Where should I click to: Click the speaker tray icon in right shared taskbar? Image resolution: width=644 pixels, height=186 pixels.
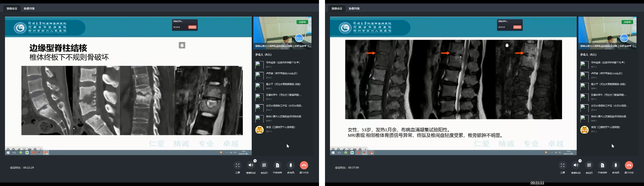pos(556,153)
